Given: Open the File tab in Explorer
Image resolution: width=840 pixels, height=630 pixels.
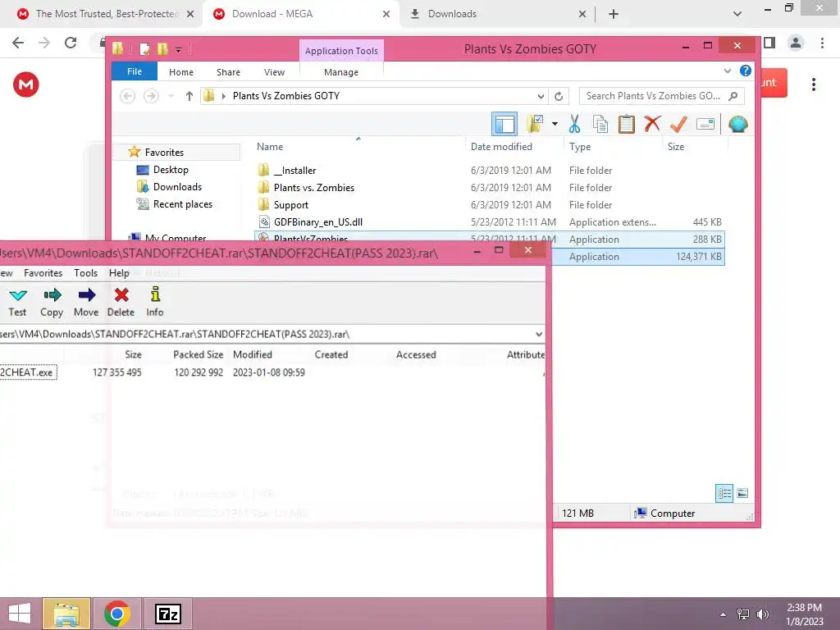Looking at the screenshot, I should point(135,71).
